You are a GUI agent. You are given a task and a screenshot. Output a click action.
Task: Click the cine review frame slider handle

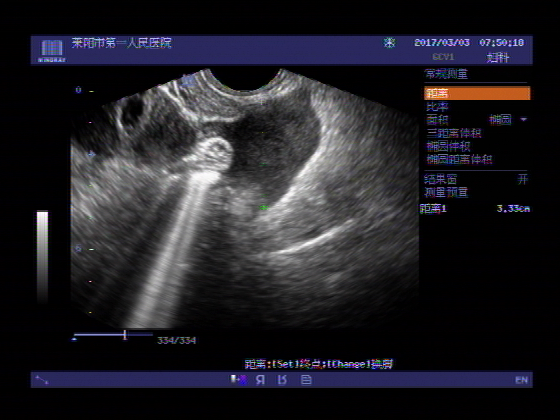(x=125, y=335)
